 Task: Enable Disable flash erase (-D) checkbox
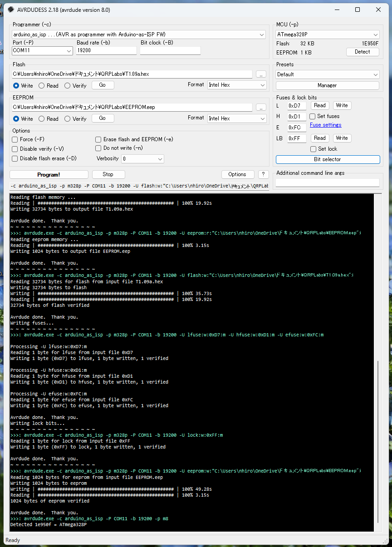pyautogui.click(x=15, y=158)
